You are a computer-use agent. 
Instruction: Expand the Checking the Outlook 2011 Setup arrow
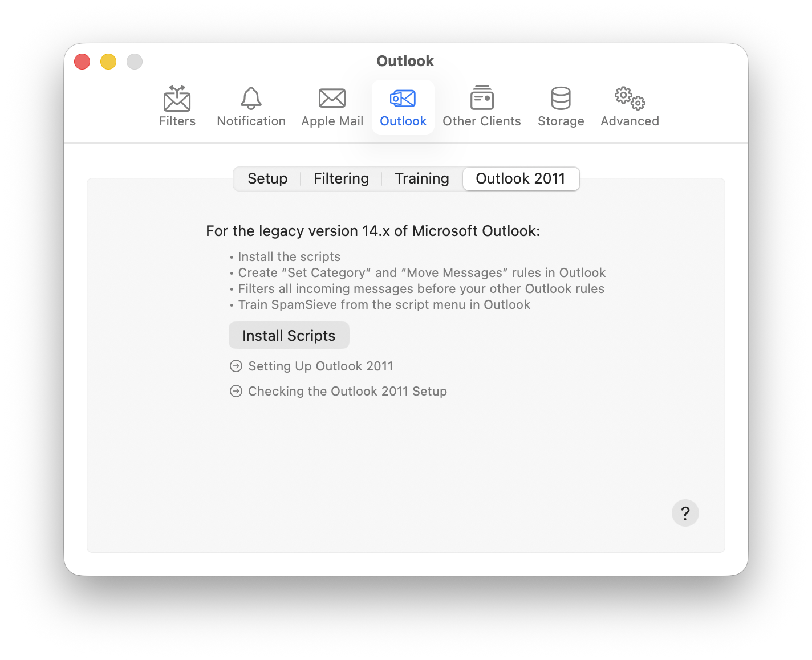pyautogui.click(x=236, y=391)
